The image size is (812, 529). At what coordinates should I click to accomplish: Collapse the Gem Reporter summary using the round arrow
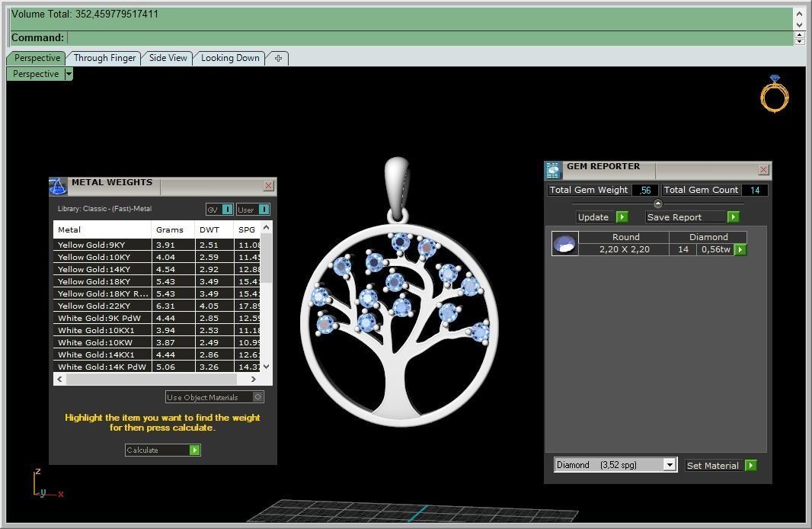[x=657, y=204]
